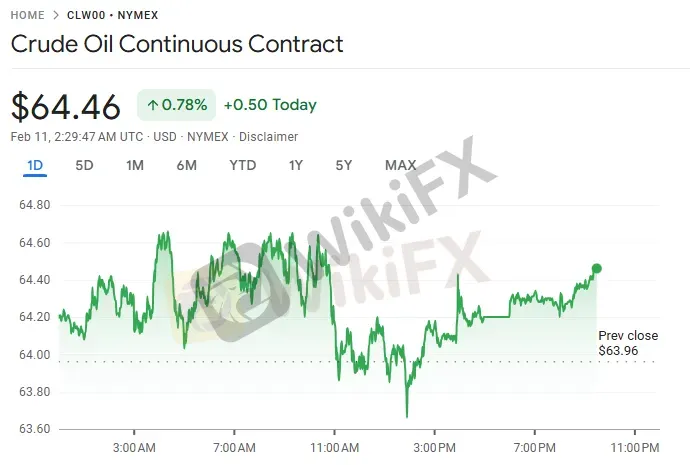Switch to the 1Y chart range
The image size is (690, 465).
coord(295,165)
